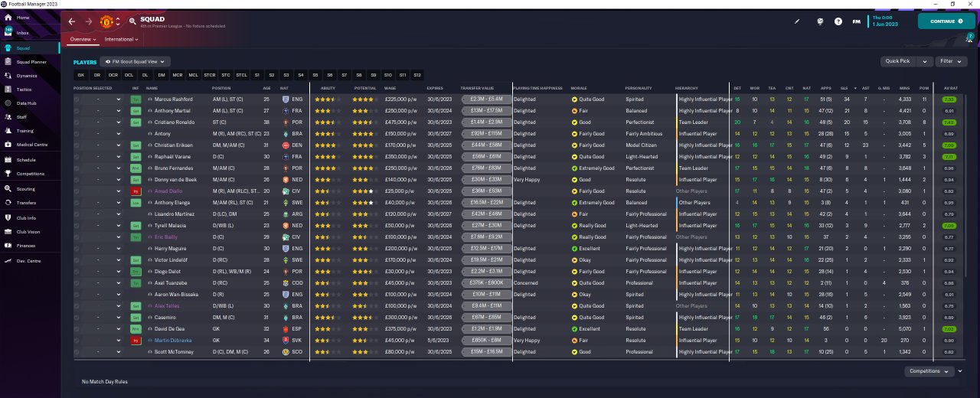
Task: Expand the Quick Pick arrow dropdown
Action: (925, 61)
